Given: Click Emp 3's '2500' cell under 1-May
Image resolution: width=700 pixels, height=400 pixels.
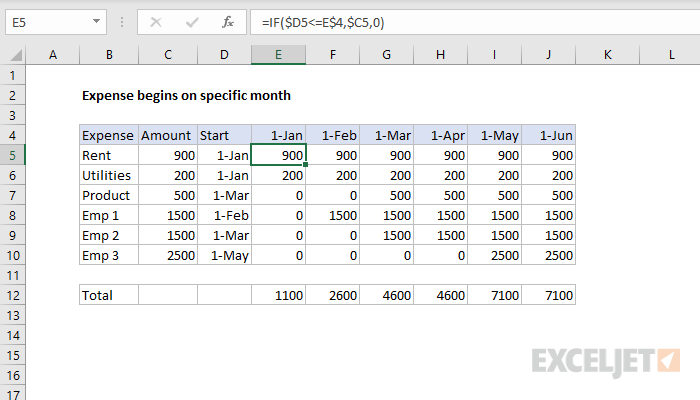Looking at the screenshot, I should (x=494, y=255).
